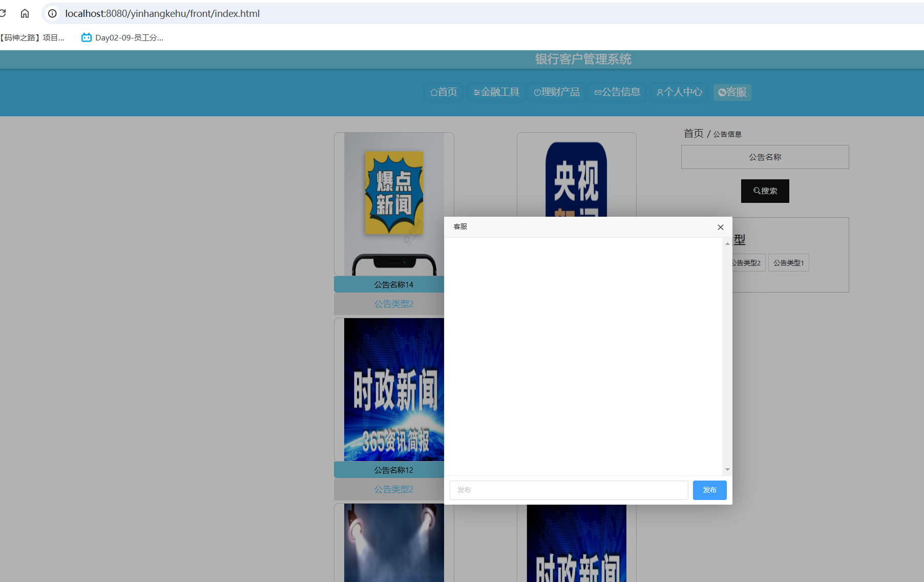Click the chat scrollbar down arrow
The height and width of the screenshot is (582, 924).
(727, 470)
